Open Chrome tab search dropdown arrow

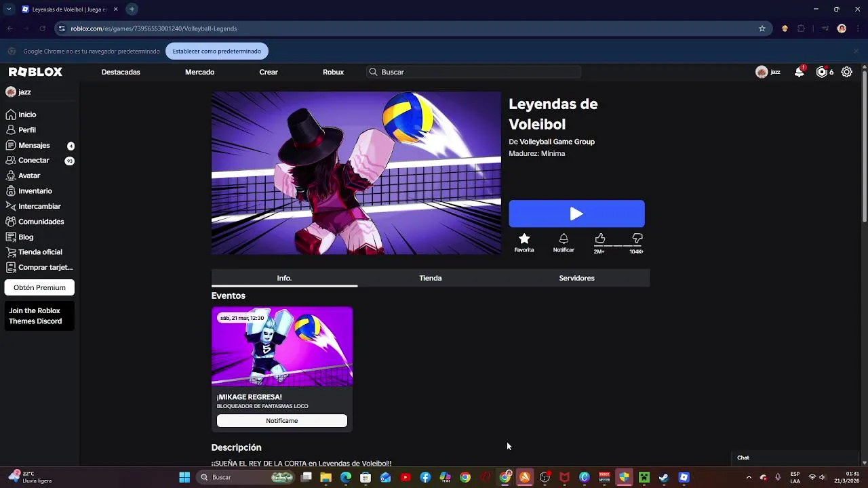point(9,9)
